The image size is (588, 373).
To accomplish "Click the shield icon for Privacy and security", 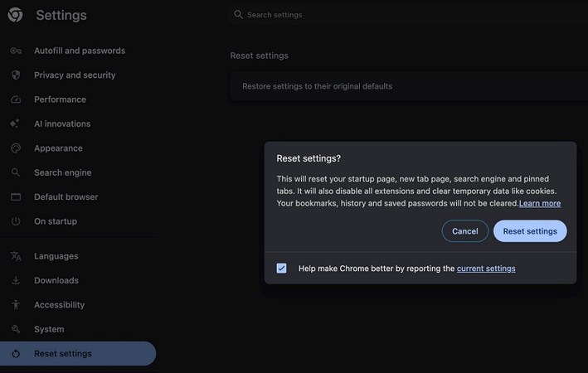I will pos(16,75).
